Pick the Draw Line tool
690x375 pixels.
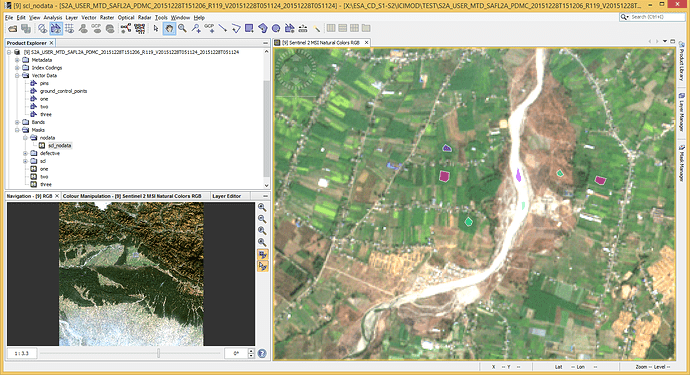[223, 29]
